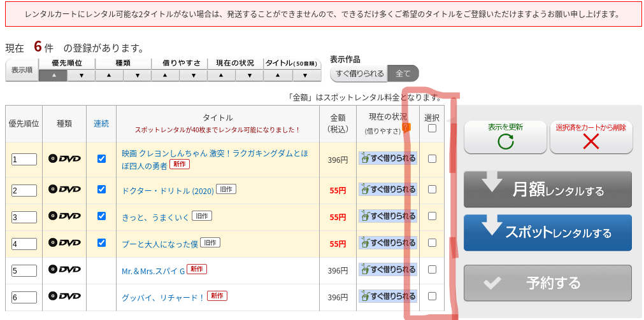Open プーと大人になった僕 title link
Screen dimensions: 644x320
coord(160,244)
